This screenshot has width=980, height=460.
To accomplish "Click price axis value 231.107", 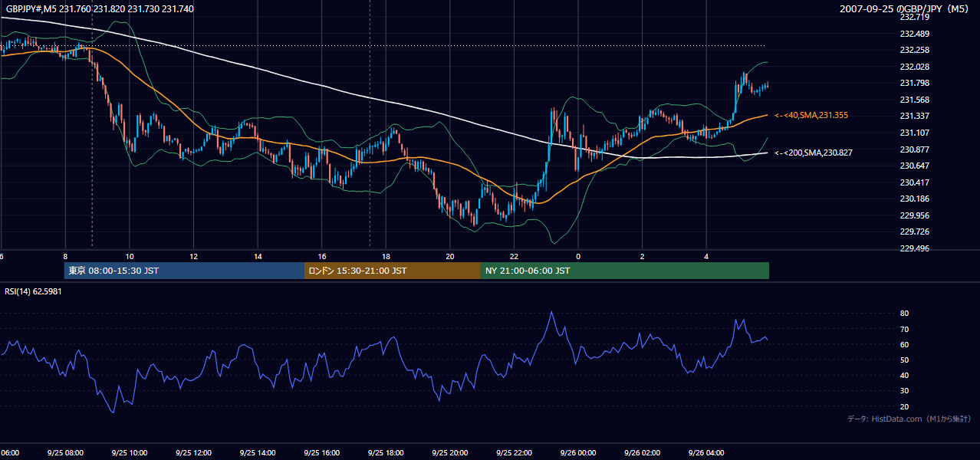I will (x=914, y=133).
